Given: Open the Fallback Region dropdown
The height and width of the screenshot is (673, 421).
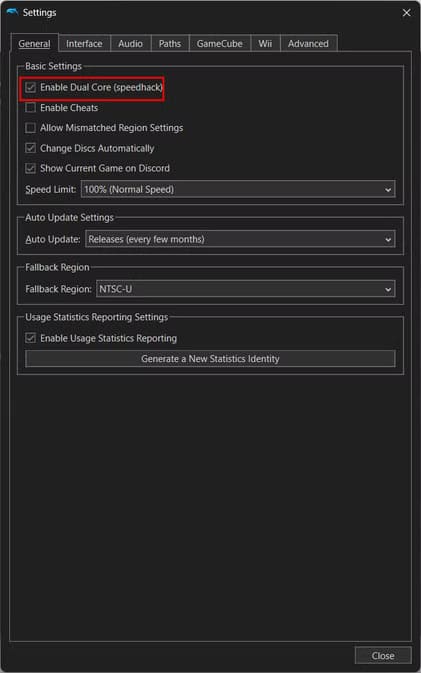Looking at the screenshot, I should point(245,289).
